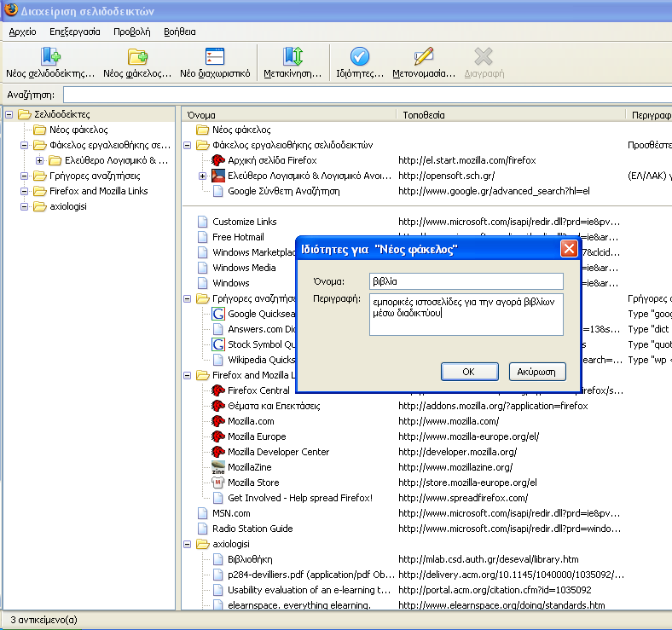
Task: Open the Προβολή menu
Action: tap(132, 32)
